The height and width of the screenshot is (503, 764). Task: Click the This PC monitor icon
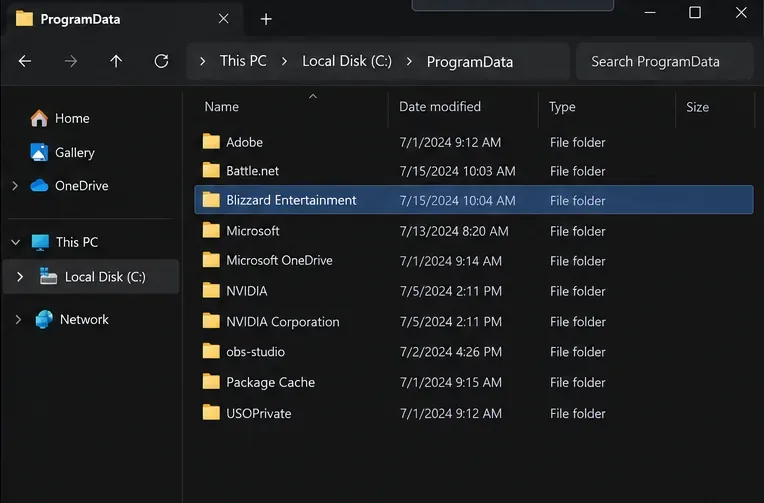pos(40,242)
